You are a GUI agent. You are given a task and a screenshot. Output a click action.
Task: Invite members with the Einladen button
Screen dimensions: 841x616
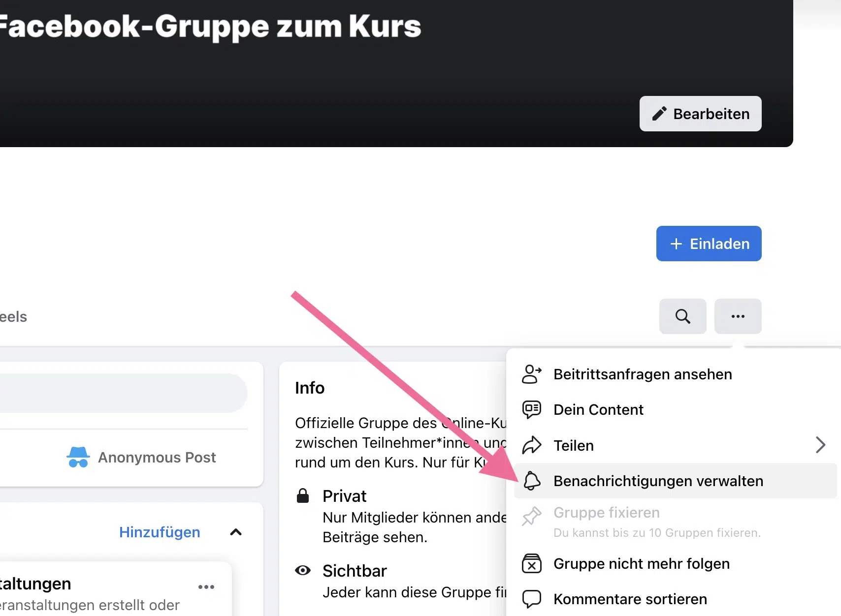tap(709, 244)
